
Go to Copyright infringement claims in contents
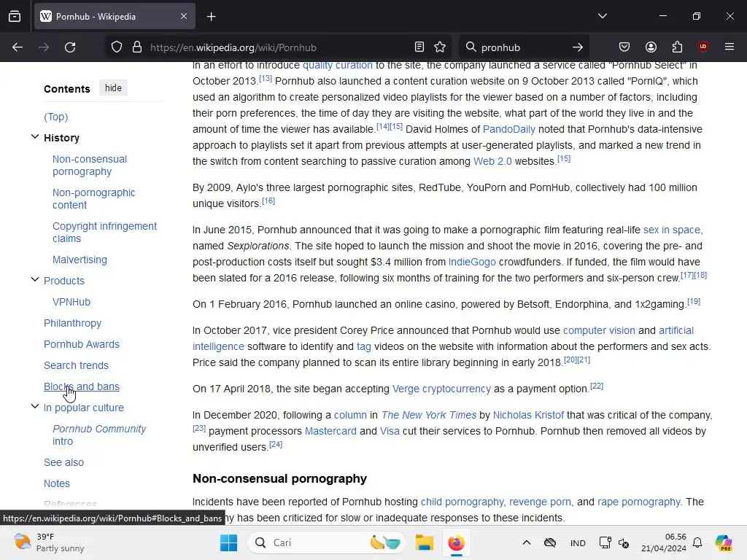[104, 233]
